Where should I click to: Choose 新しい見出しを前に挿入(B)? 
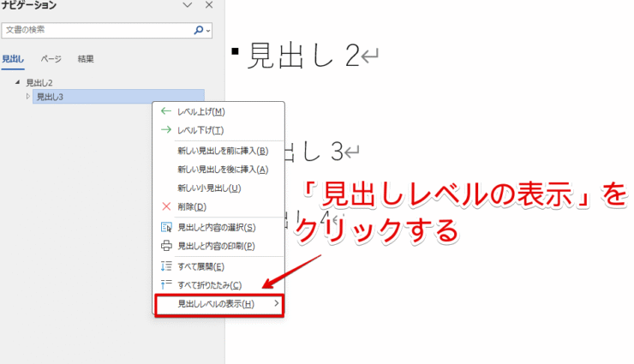pos(218,151)
